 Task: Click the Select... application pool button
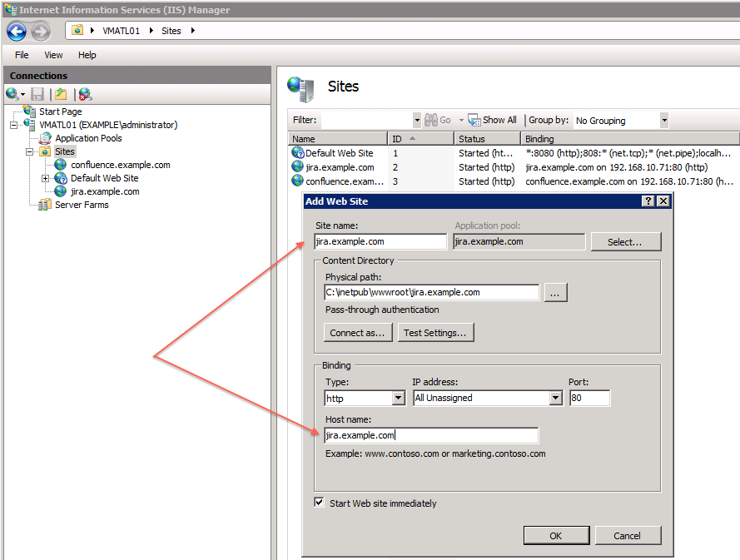626,241
